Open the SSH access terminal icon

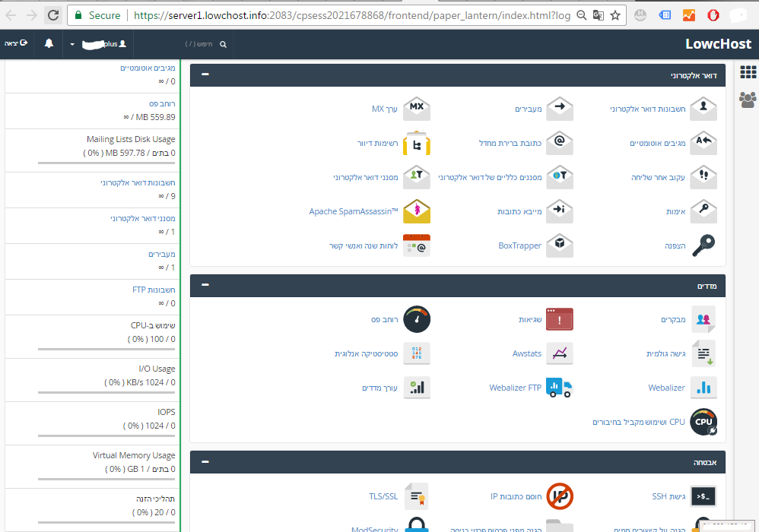pos(703,496)
